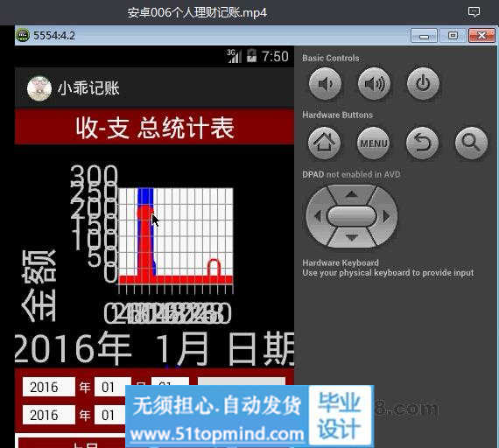Click the volume down emulator button
499x448 pixels.
pyautogui.click(x=325, y=84)
